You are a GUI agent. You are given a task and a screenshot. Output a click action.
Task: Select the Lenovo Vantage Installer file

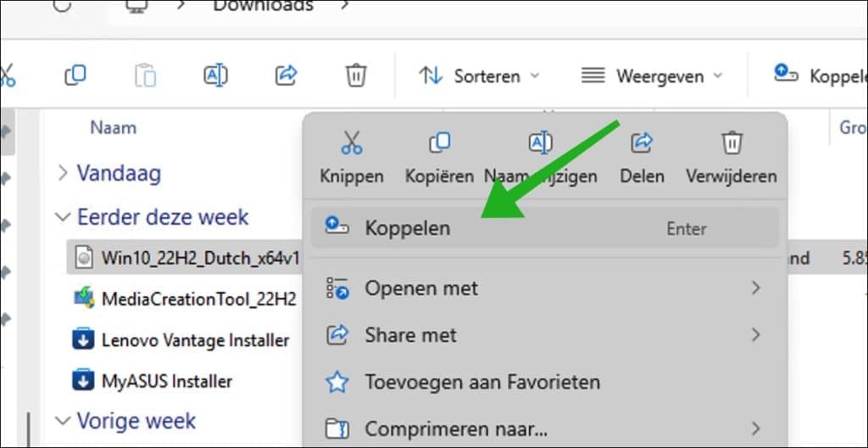(196, 340)
